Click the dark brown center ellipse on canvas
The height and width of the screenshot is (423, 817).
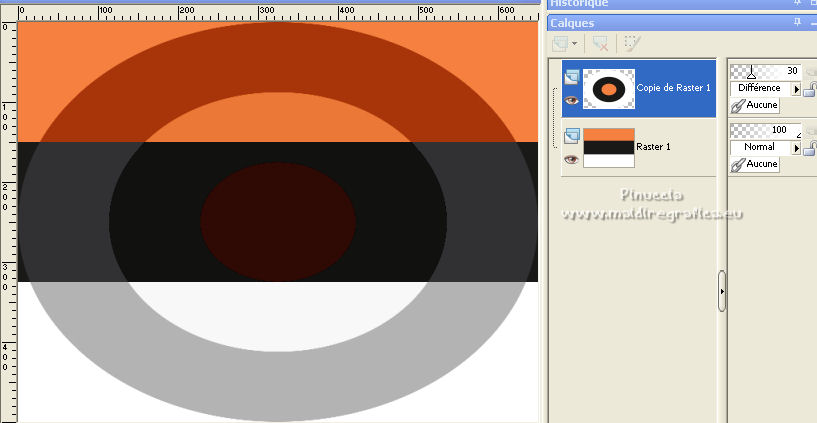tap(278, 222)
